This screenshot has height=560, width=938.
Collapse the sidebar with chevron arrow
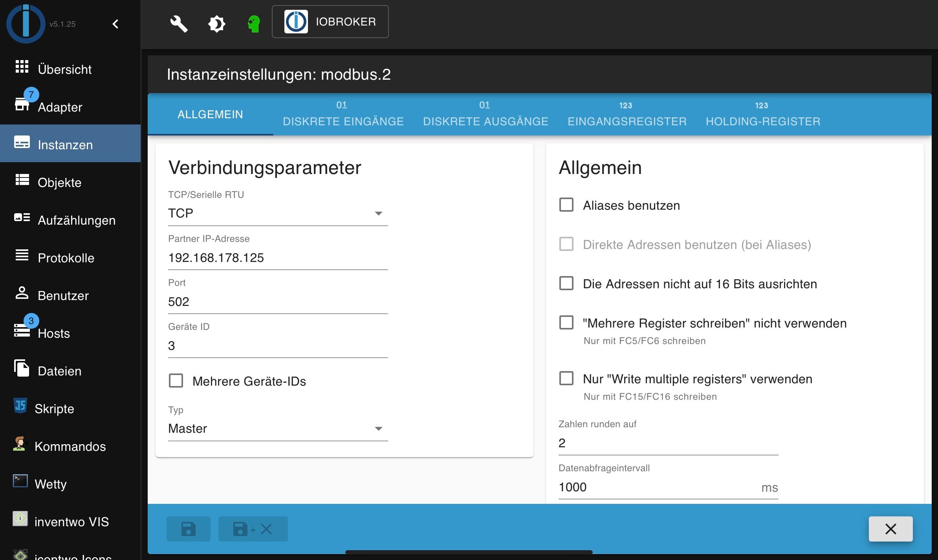coord(115,24)
